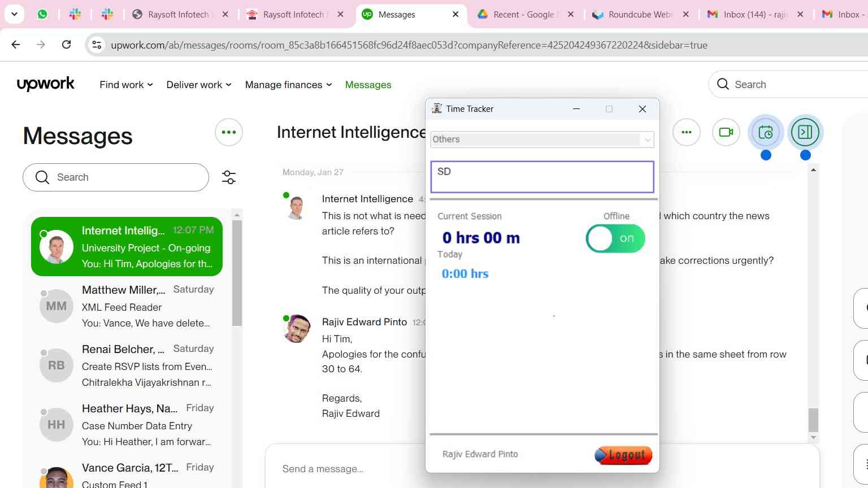The width and height of the screenshot is (868, 488).
Task: Go forward in browser history
Action: [41, 45]
